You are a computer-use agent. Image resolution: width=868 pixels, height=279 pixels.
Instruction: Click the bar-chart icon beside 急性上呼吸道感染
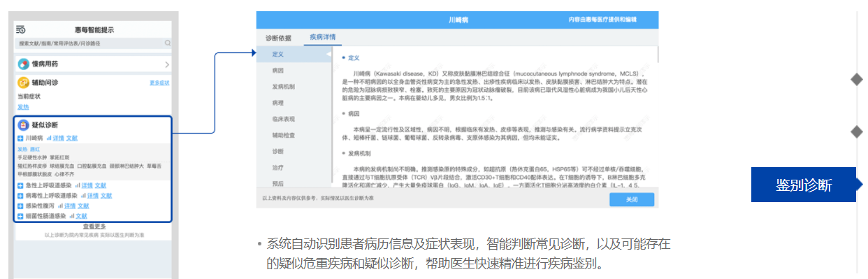pyautogui.click(x=78, y=185)
